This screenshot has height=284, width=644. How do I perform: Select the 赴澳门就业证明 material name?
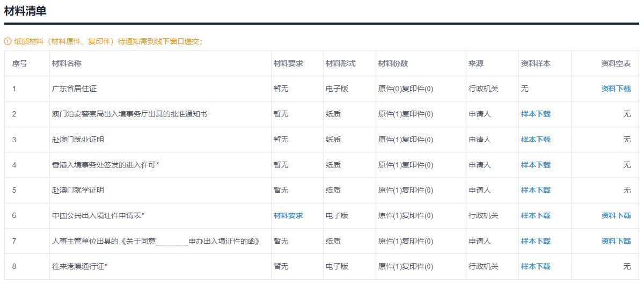point(78,140)
